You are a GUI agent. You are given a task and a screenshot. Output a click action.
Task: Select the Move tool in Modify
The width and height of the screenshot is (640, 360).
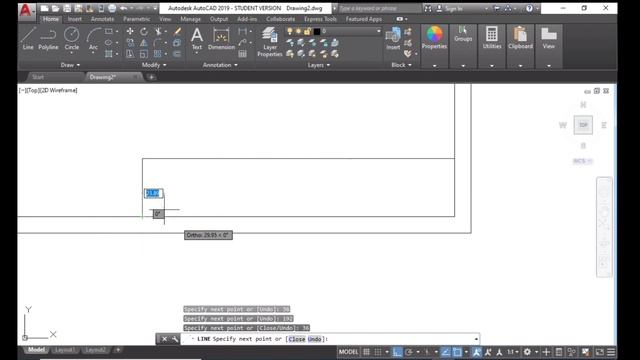130,31
